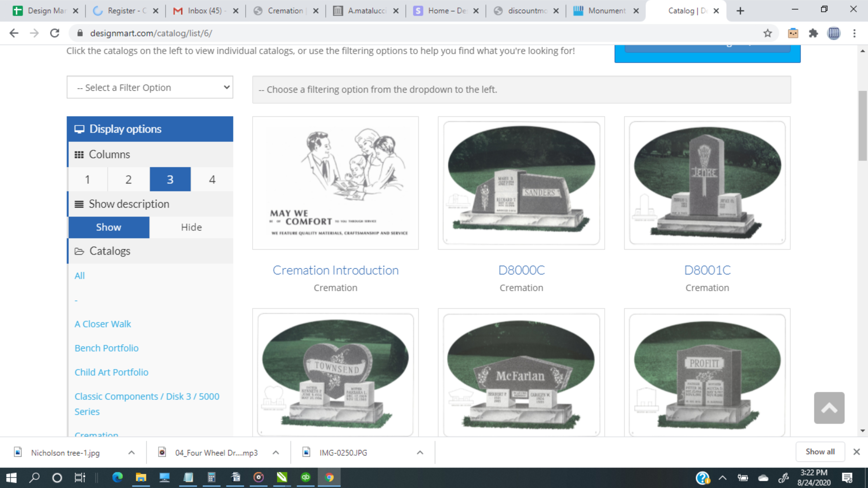
Task: Open the Cremation Introduction title link
Action: [x=336, y=270]
